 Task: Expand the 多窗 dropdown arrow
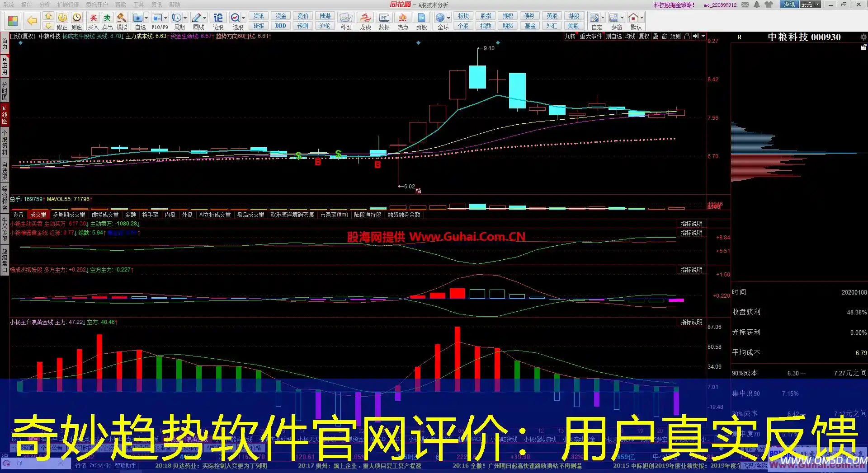623,18
